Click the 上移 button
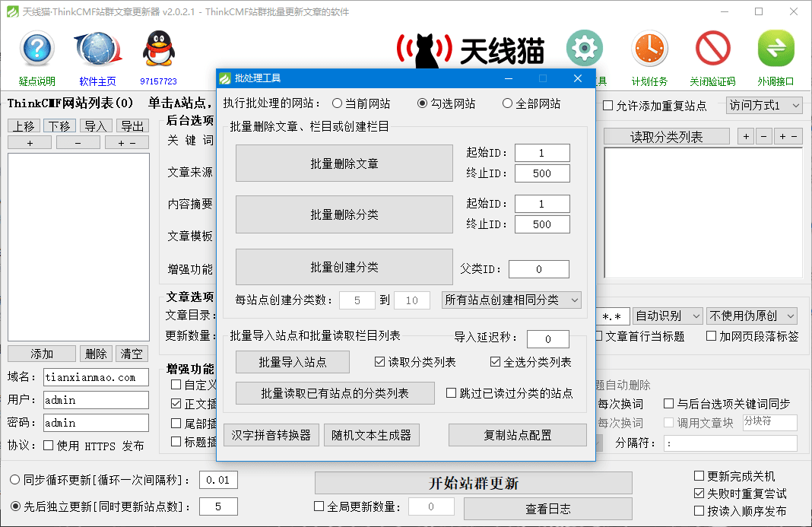The height and width of the screenshot is (527, 812). (24, 126)
